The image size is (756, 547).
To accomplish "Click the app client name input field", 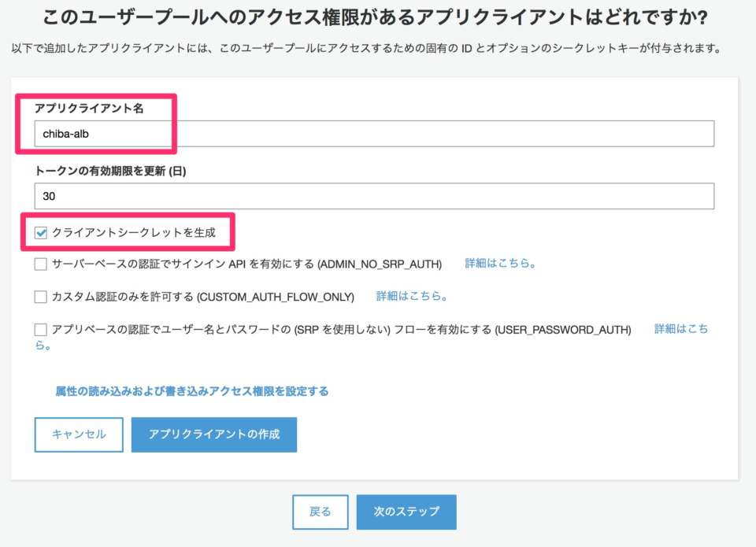I will tap(374, 134).
